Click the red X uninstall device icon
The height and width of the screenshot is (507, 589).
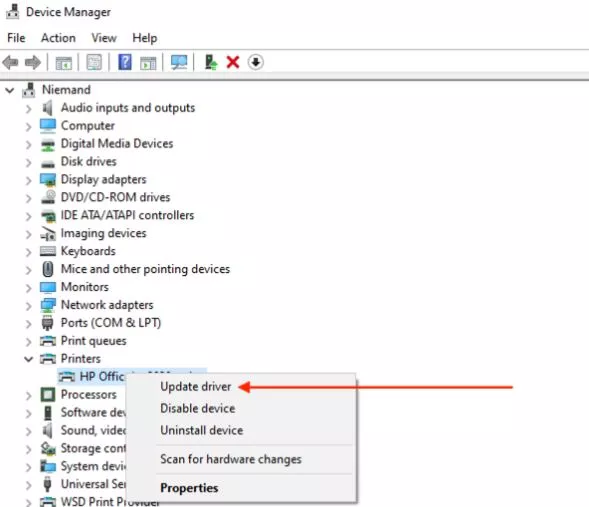pos(233,62)
